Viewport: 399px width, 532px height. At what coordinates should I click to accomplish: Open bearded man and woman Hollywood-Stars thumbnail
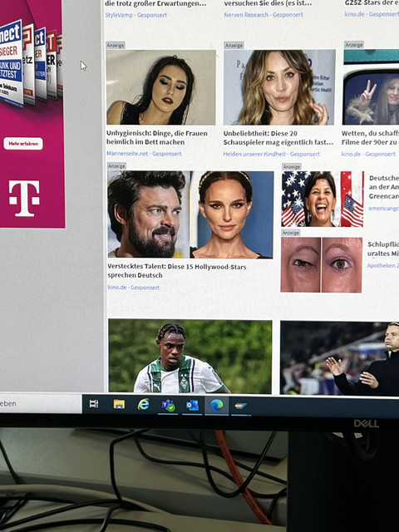pyautogui.click(x=190, y=214)
